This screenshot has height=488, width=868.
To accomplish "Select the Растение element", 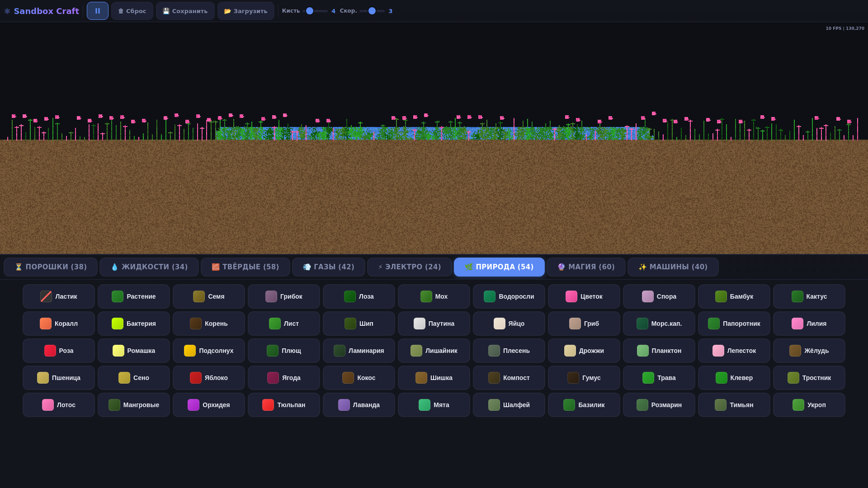I will click(134, 296).
